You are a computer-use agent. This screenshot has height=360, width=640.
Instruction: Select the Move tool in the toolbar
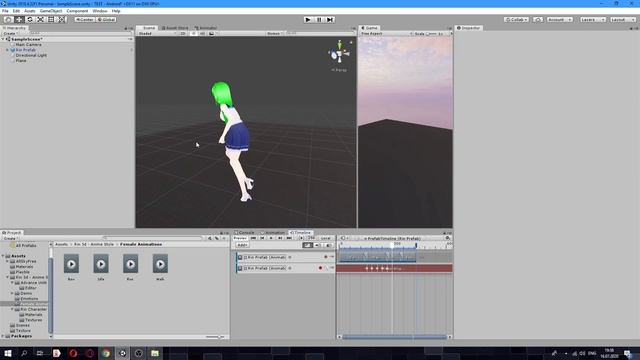coord(19,20)
